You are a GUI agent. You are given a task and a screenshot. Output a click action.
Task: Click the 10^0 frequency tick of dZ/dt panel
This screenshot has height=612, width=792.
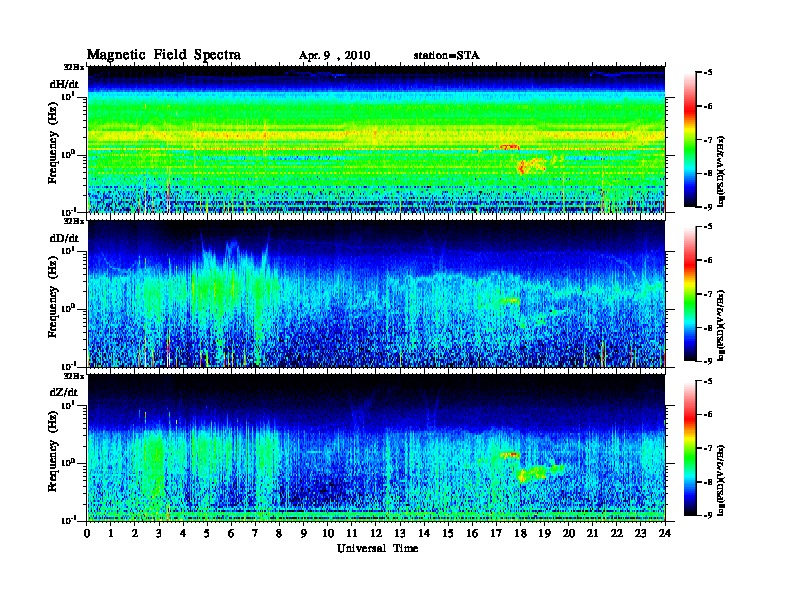click(68, 463)
